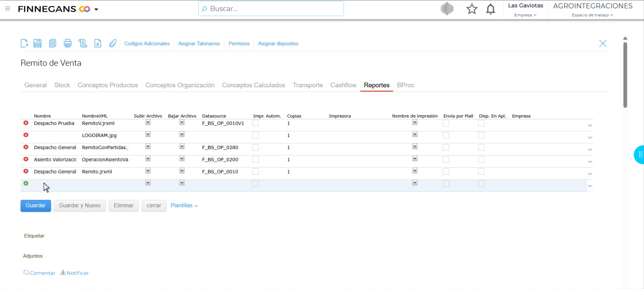Open Asignar Talonarios link
This screenshot has width=644, height=289.
(x=199, y=44)
